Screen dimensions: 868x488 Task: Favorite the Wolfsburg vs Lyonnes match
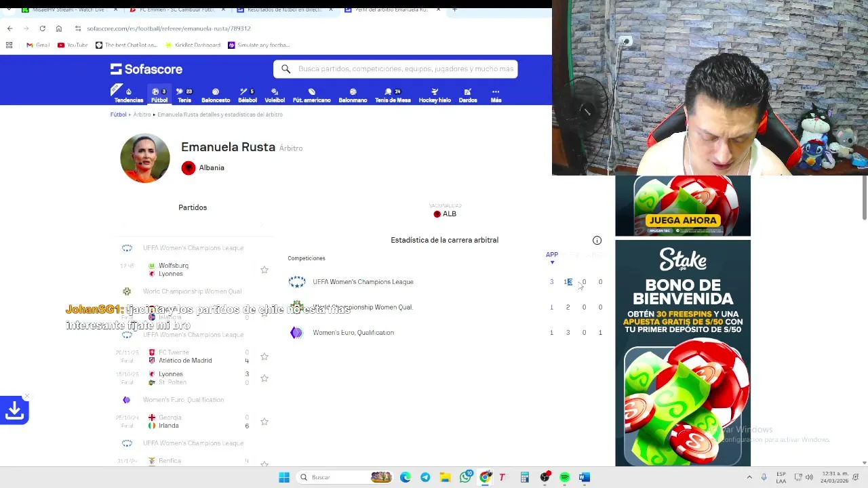(x=264, y=270)
